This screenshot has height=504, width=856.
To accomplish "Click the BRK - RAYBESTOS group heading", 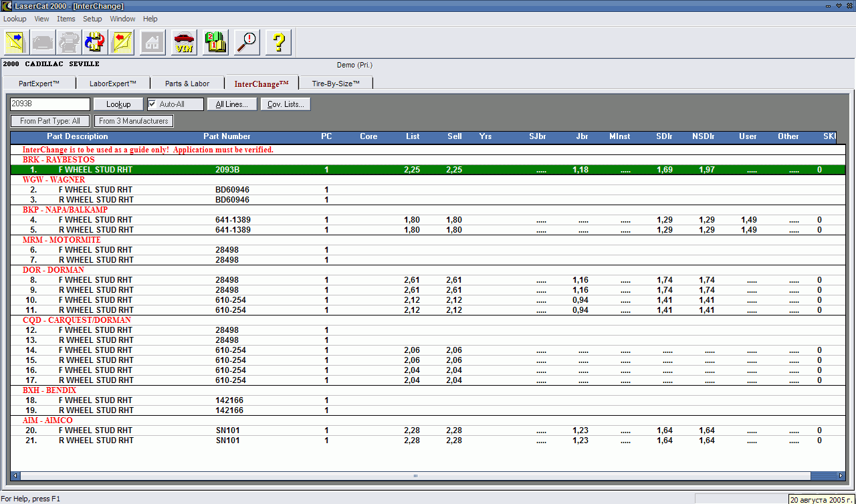I will 58,160.
